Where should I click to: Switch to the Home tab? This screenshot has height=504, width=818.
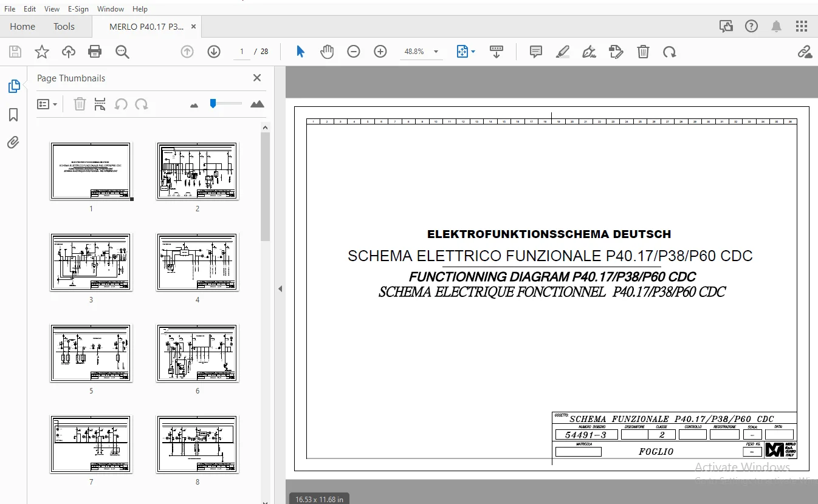tap(22, 27)
